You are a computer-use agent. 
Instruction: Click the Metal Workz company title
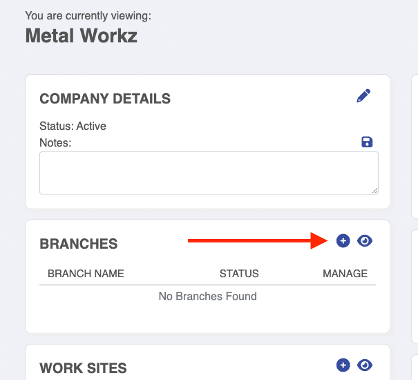tap(81, 35)
